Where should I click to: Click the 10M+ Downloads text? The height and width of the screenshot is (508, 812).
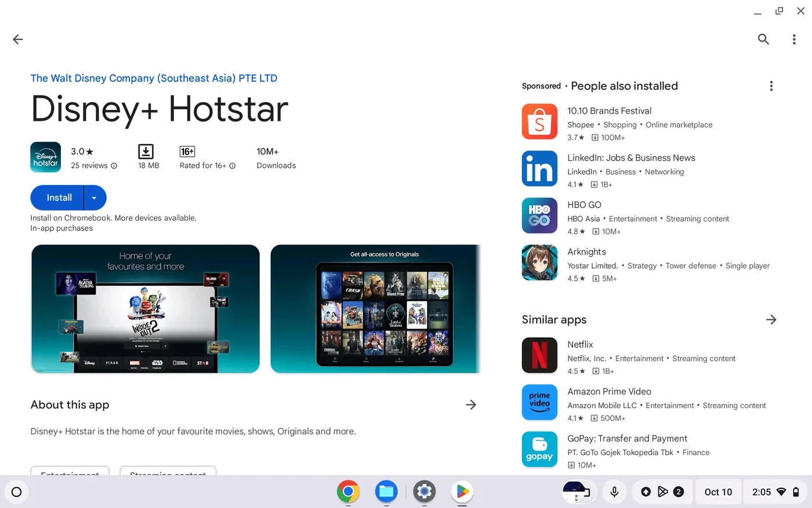click(276, 158)
